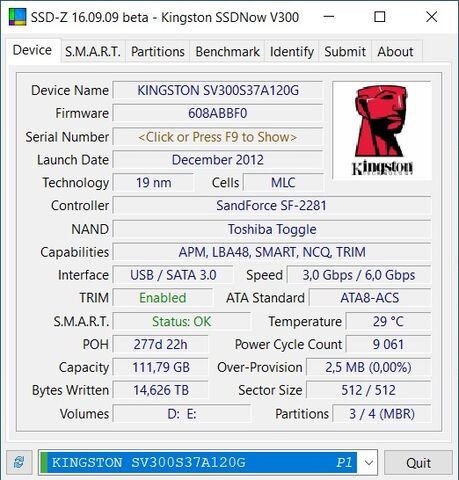Screen dimensions: 459x480
Task: Select the KINGSTON SV300S37A120G drive entry
Action: coord(199,462)
